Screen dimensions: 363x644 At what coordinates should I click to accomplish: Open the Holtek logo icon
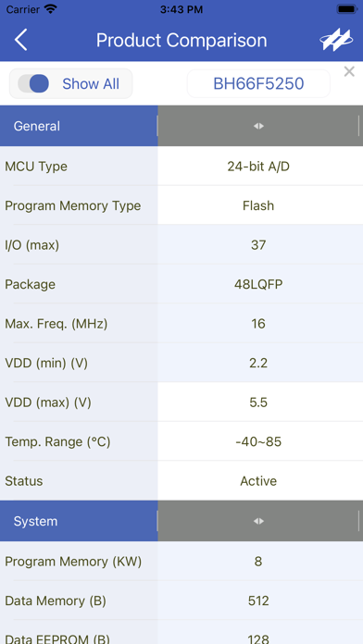336,41
